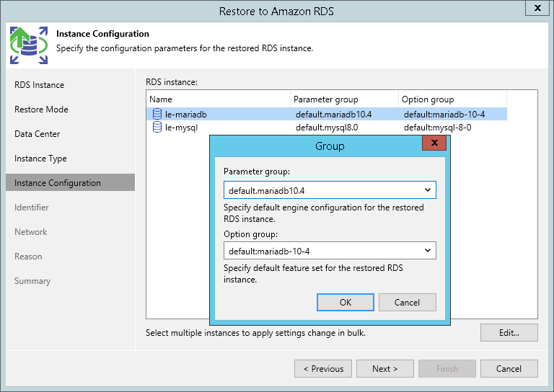The width and height of the screenshot is (554, 392).
Task: Sort by Parameter group column header
Action: tap(345, 99)
